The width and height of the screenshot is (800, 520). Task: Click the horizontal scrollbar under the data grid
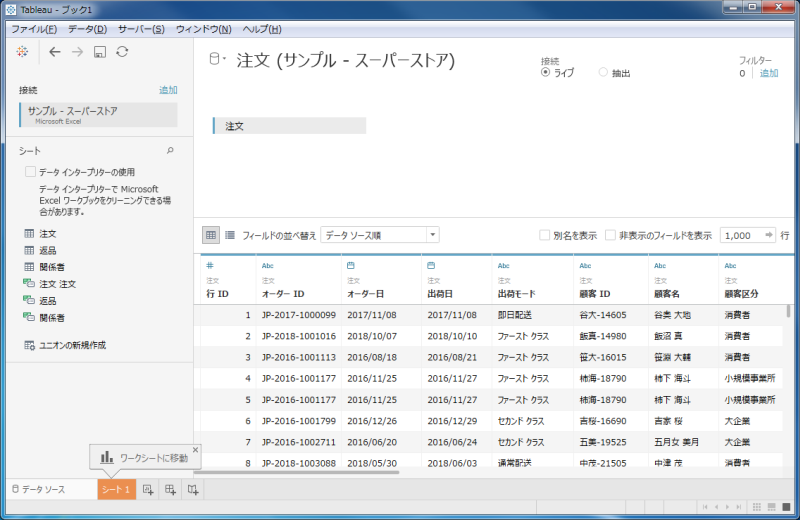(296, 473)
